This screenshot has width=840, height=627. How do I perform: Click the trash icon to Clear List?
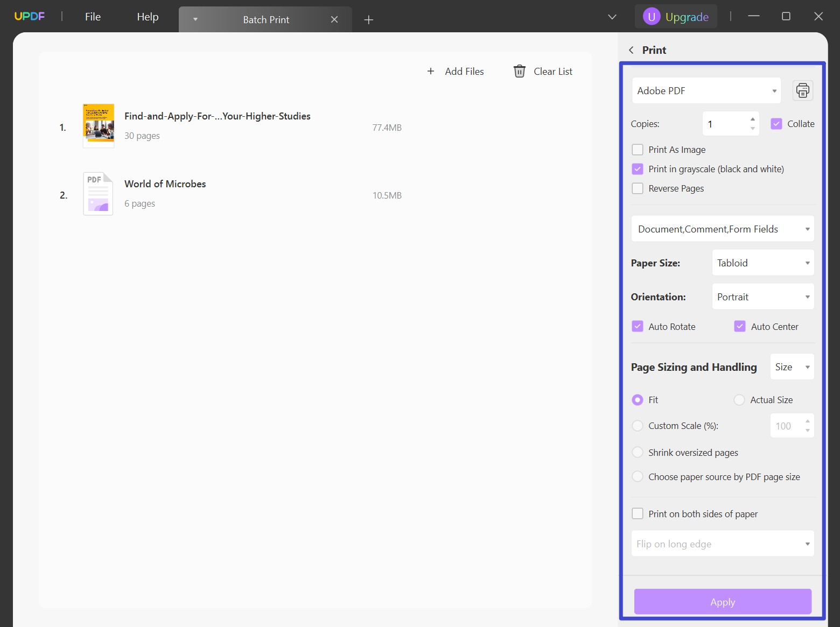coord(519,71)
